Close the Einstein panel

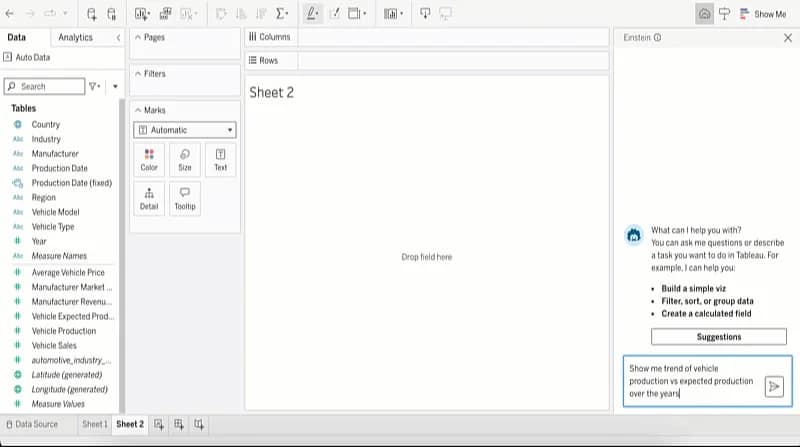(787, 37)
